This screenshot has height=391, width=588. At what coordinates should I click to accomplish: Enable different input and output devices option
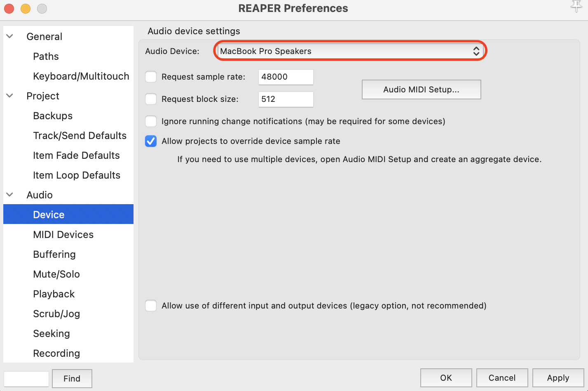coord(151,306)
